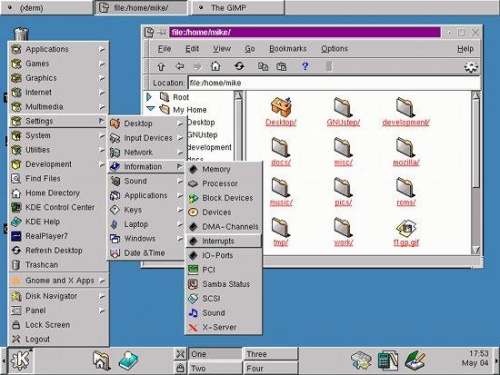This screenshot has width=500, height=375.
Task: Open the development folder icon
Action: tap(405, 107)
